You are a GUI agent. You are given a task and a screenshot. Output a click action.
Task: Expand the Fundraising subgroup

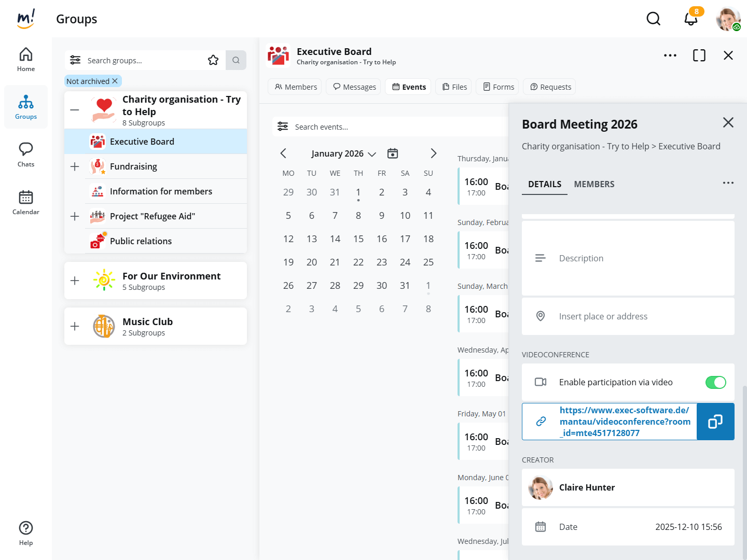click(x=75, y=166)
